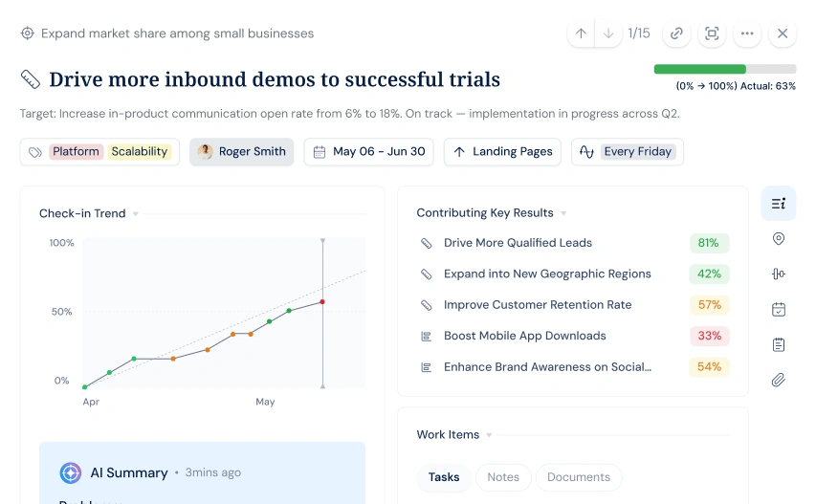This screenshot has width=816, height=504.
Task: Click the 1/15 item counter
Action: point(639,33)
